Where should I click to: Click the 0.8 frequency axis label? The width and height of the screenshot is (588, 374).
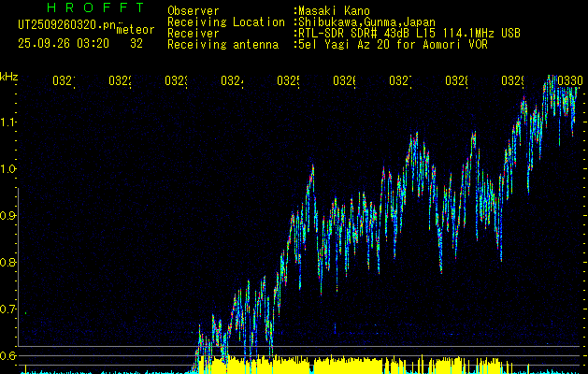pyautogui.click(x=8, y=263)
